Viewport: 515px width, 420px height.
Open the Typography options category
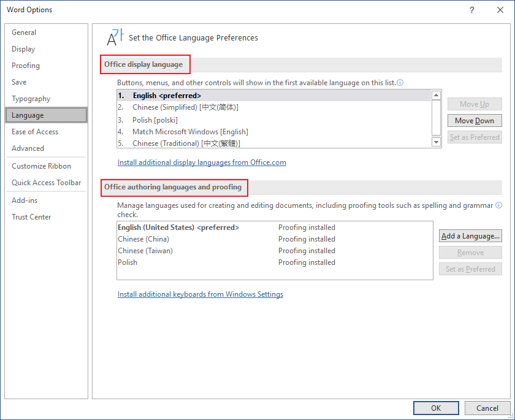tap(47, 99)
